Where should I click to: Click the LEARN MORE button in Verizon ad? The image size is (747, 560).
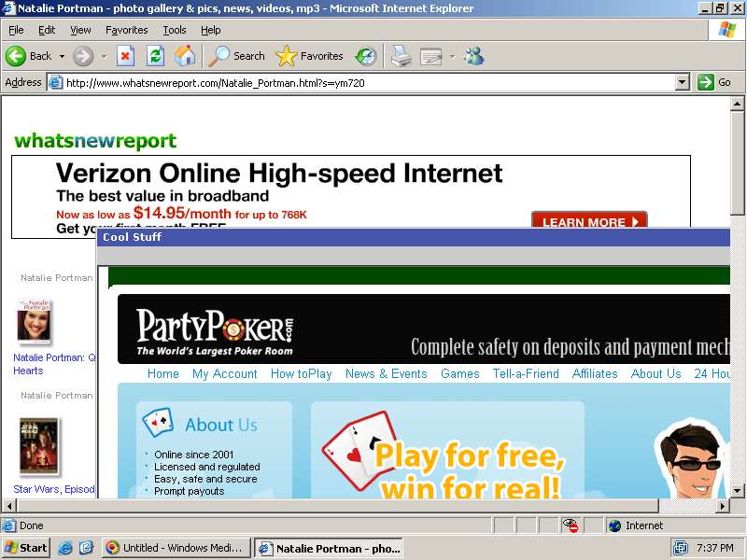pos(589,219)
